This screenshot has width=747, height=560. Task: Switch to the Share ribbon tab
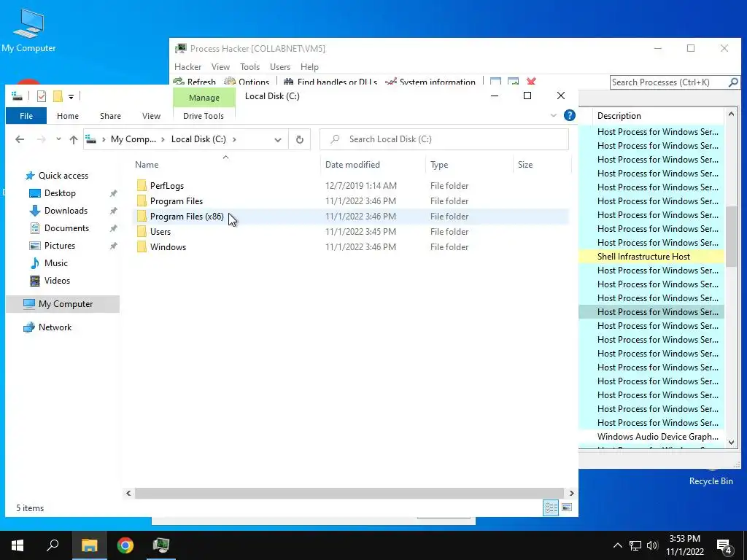tap(110, 116)
